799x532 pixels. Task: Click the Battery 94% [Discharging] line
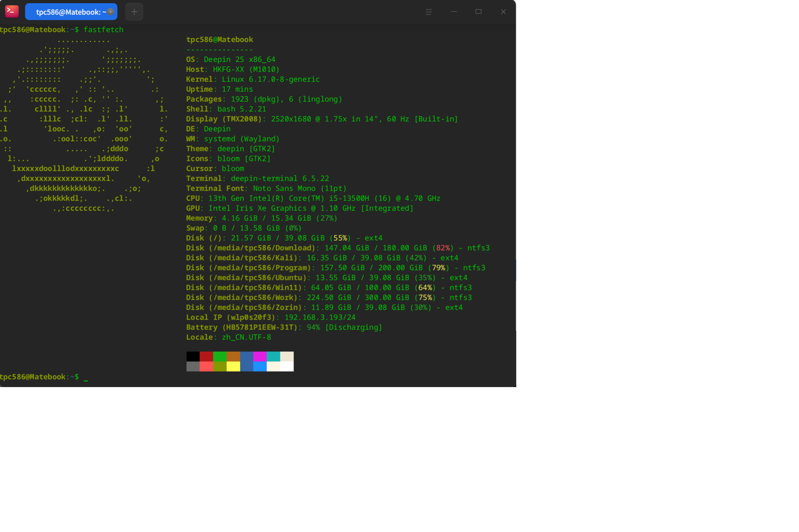click(x=284, y=328)
